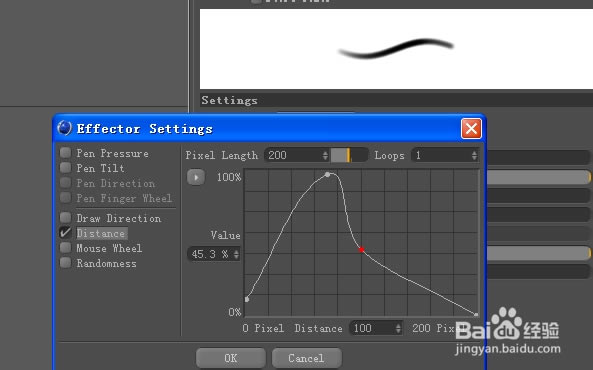Click the Value percent stepper arrows
The image size is (593, 370).
(236, 254)
